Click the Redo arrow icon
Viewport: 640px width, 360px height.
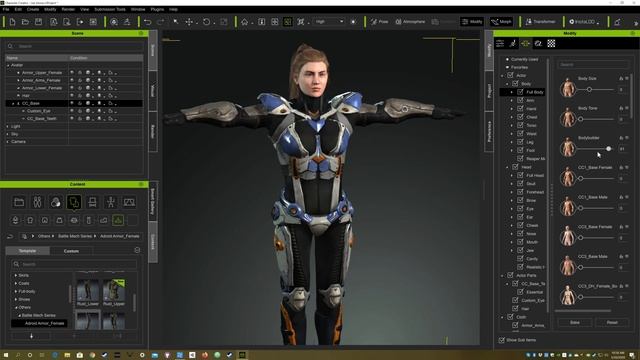pos(161,22)
